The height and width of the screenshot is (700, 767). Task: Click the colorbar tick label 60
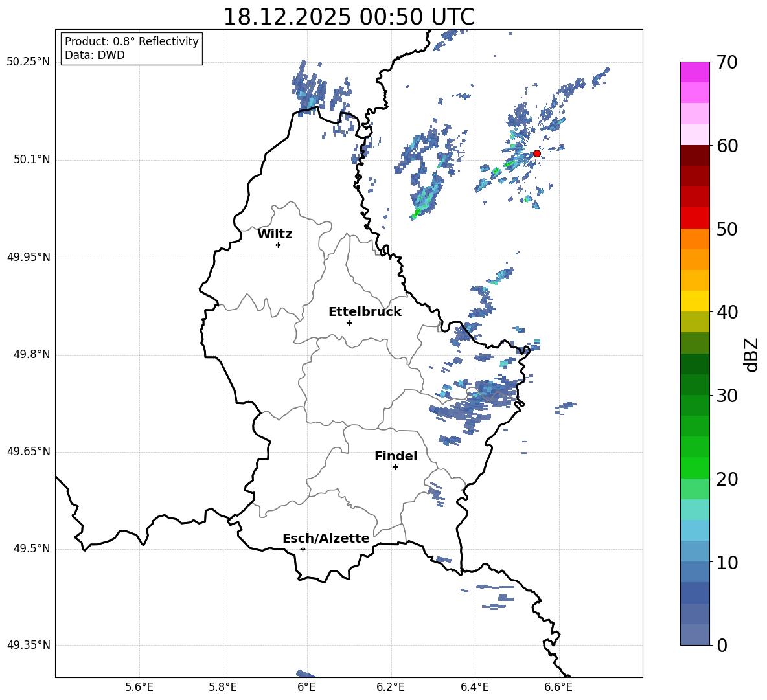tap(727, 146)
